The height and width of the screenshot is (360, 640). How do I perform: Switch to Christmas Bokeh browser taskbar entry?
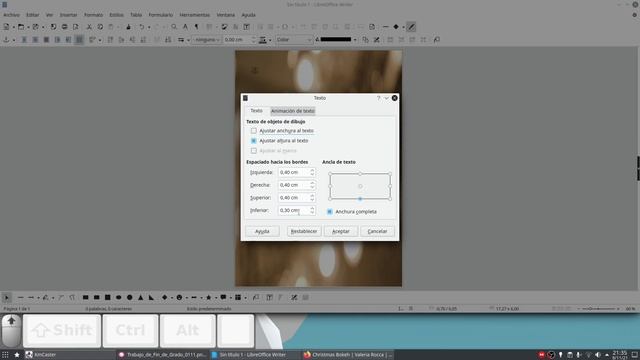coord(348,355)
